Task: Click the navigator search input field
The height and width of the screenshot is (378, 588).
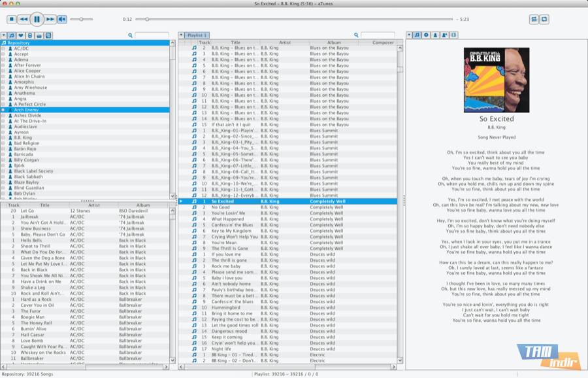Action: click(152, 35)
